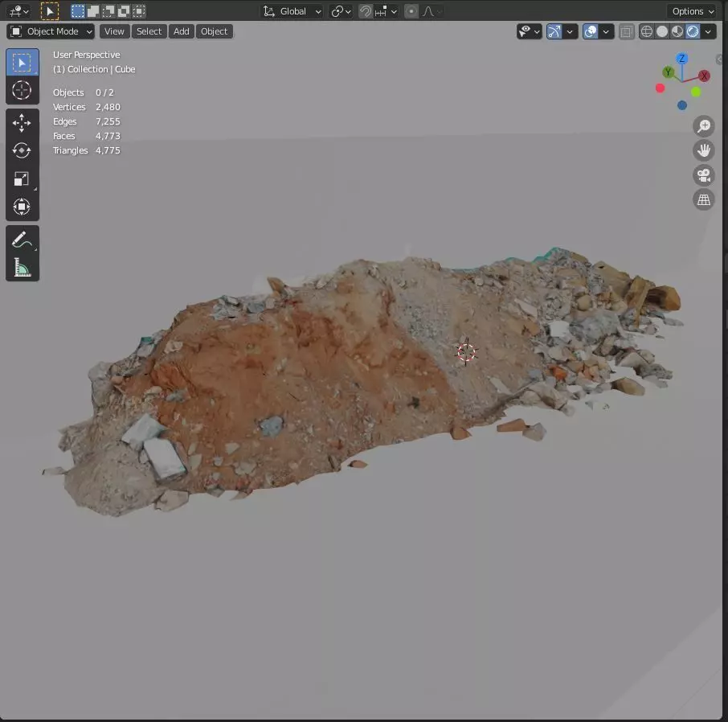The image size is (728, 722).
Task: Expand overlays options arrow
Action: (x=606, y=31)
